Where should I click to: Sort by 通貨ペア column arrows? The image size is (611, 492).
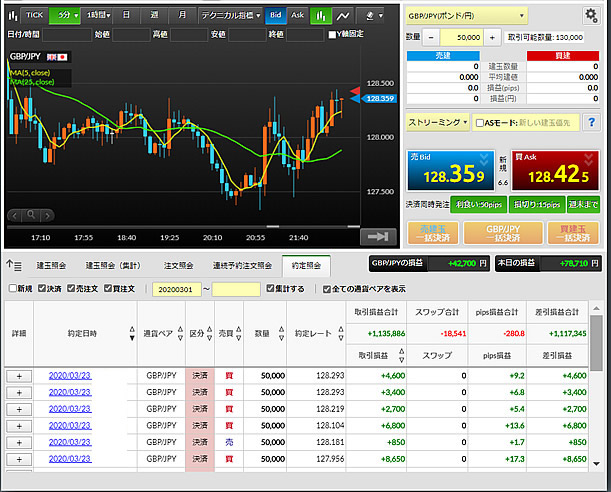[x=180, y=333]
